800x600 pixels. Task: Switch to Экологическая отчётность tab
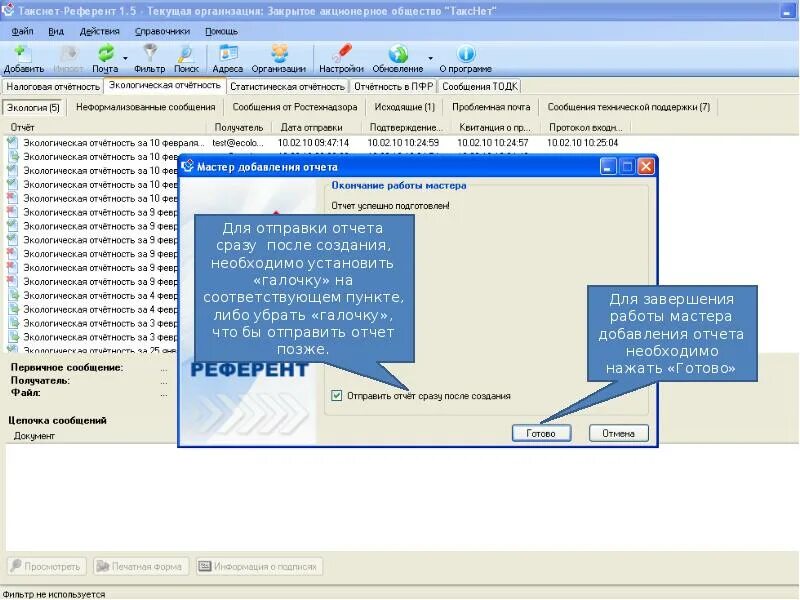click(x=165, y=85)
